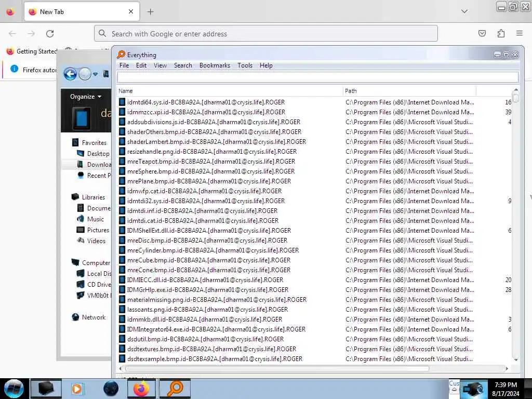Select file icon of resizehandle.png encrypted file
Screen dimensions: 532x399
point(122,151)
